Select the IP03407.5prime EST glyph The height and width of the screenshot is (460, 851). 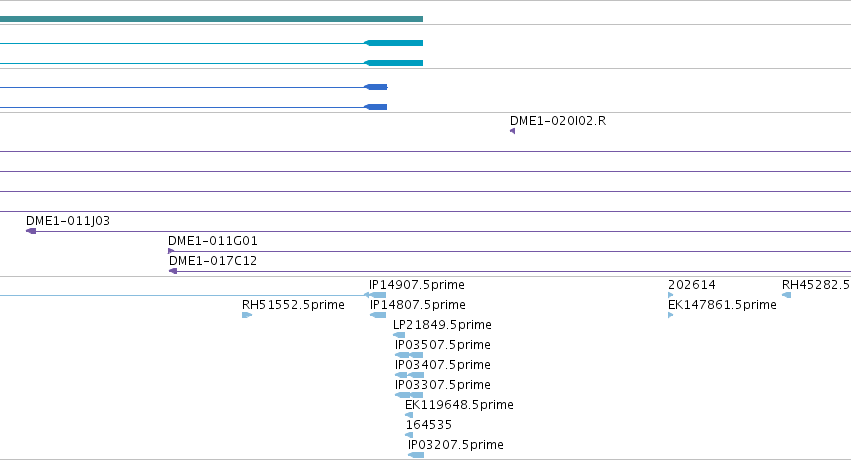coord(409,375)
